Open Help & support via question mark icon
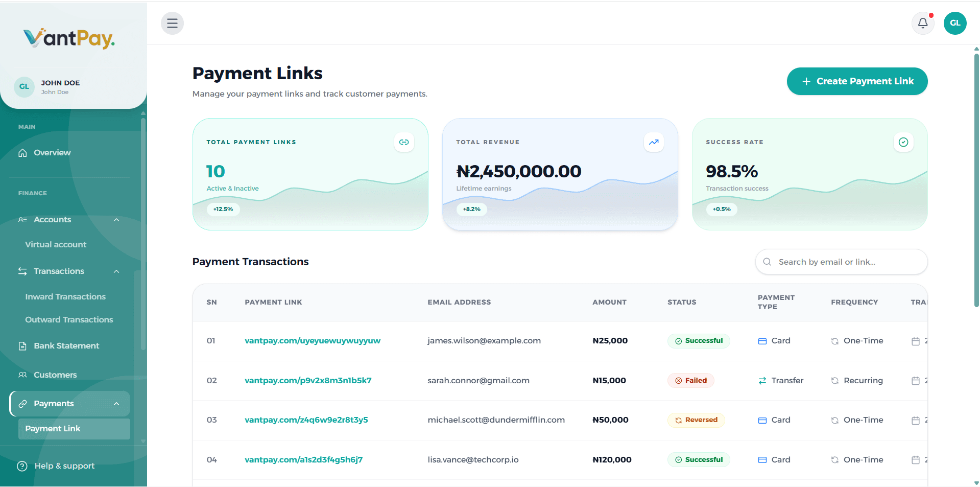This screenshot has height=487, width=980. [x=21, y=466]
